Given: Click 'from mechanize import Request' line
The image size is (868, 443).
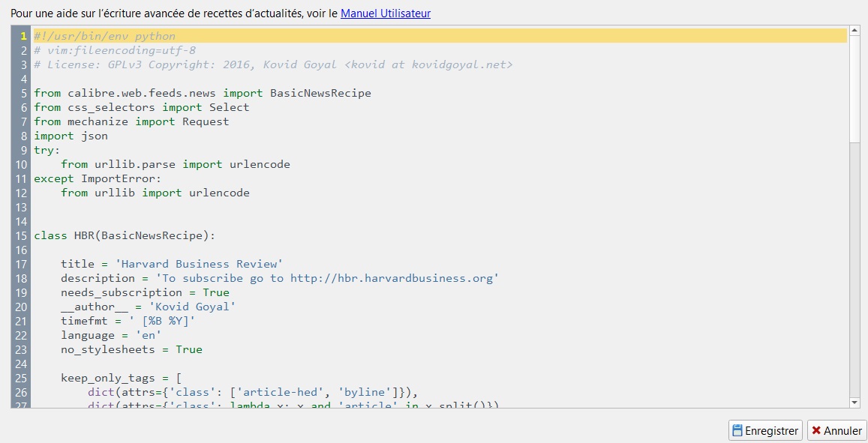Looking at the screenshot, I should click(131, 121).
